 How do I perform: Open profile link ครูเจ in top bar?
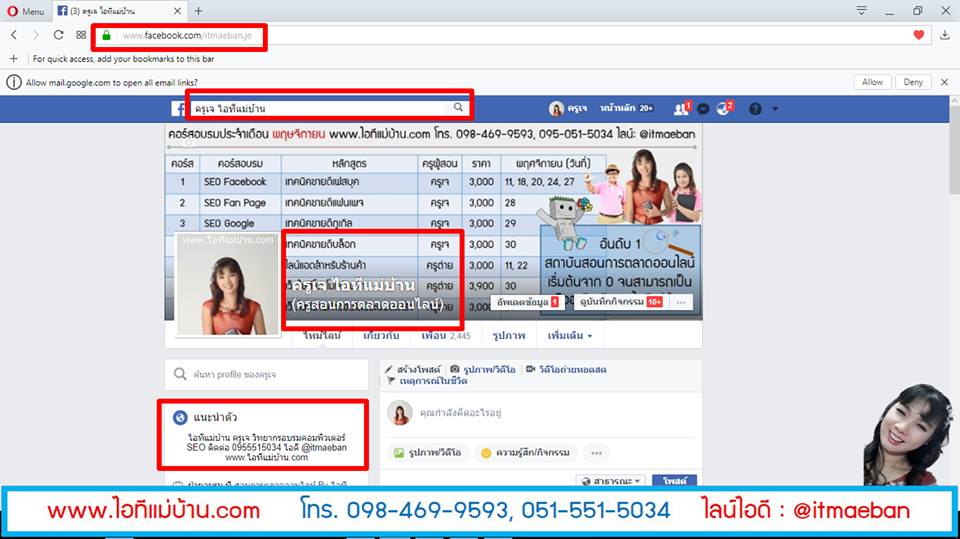tap(568, 108)
